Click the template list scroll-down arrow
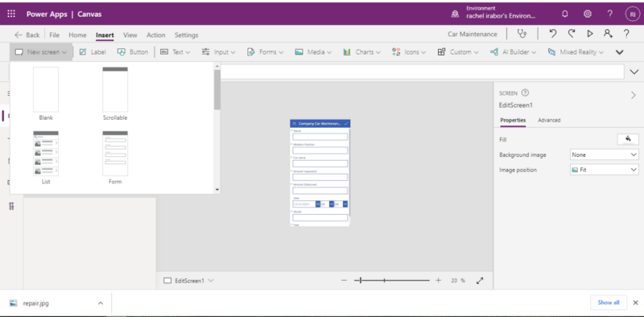Viewport: 644px width, 317px height. pos(217,190)
